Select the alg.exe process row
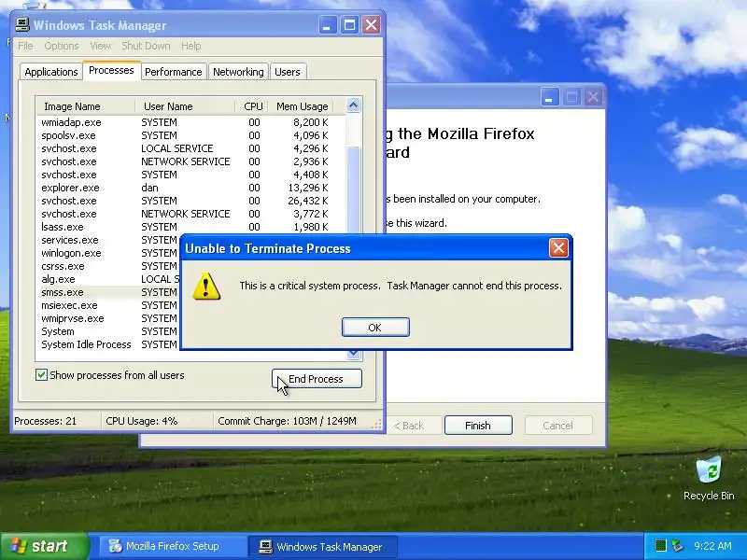This screenshot has width=747, height=560. click(x=108, y=279)
